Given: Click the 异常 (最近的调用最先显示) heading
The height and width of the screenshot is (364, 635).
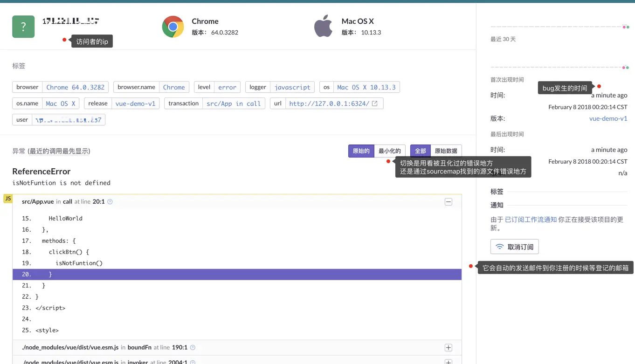Looking at the screenshot, I should (x=51, y=151).
